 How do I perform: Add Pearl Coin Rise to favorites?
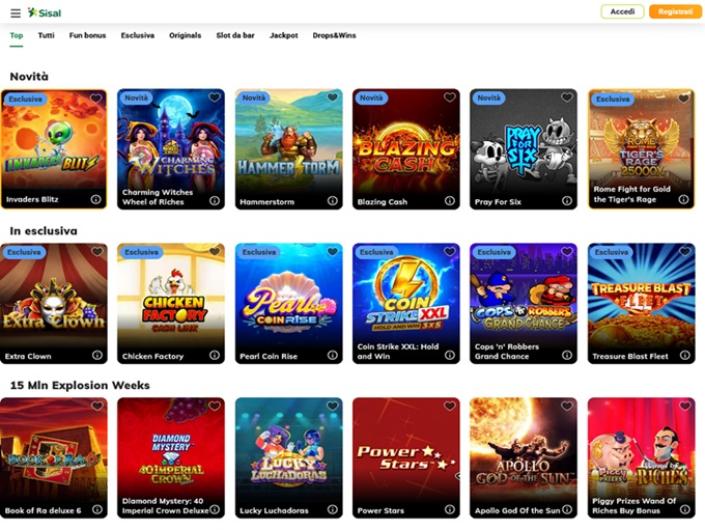332,251
